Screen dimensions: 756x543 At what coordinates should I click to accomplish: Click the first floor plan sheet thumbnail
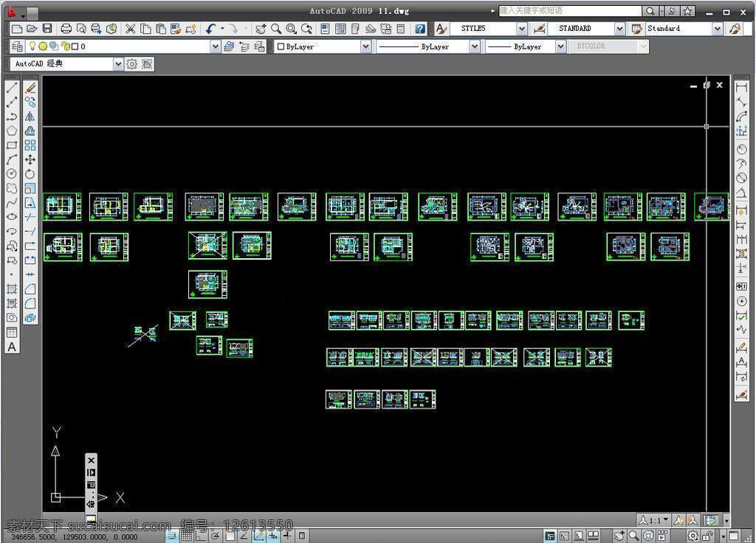click(x=62, y=207)
